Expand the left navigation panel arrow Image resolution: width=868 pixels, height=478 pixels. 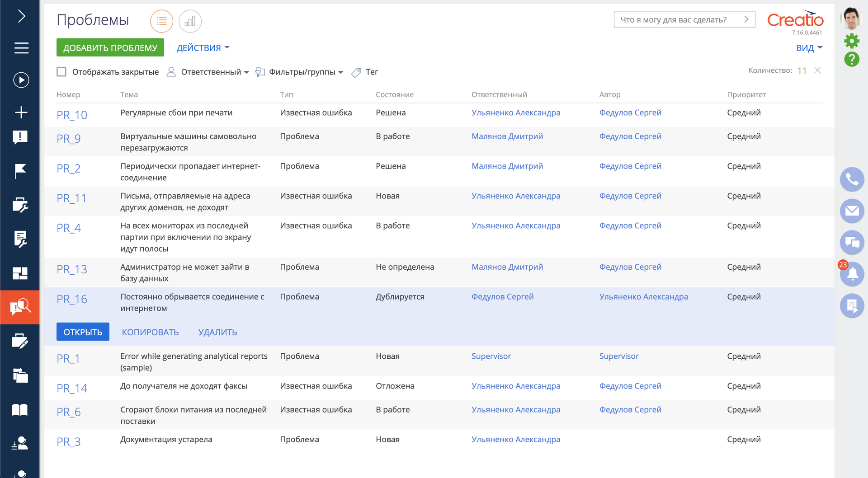(21, 16)
